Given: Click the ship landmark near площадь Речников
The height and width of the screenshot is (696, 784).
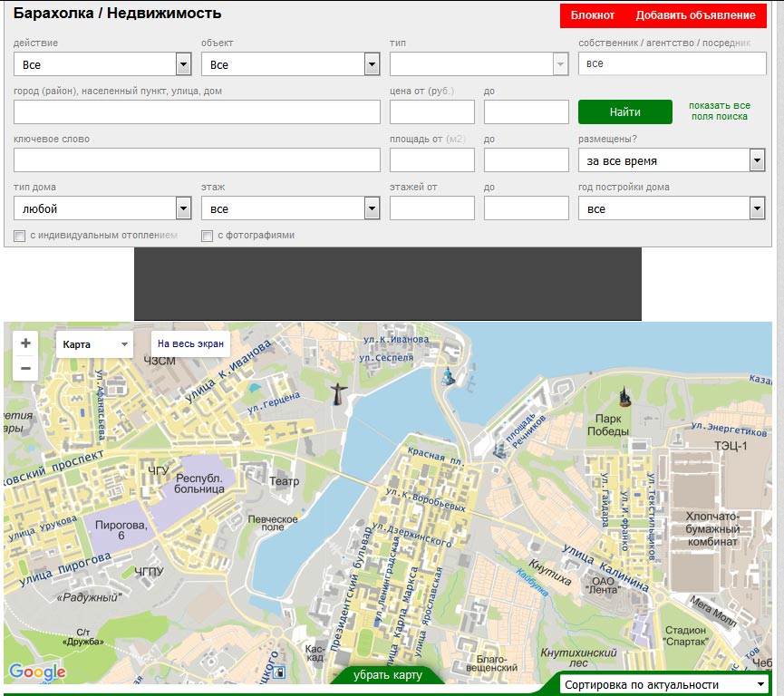Looking at the screenshot, I should (x=499, y=449).
